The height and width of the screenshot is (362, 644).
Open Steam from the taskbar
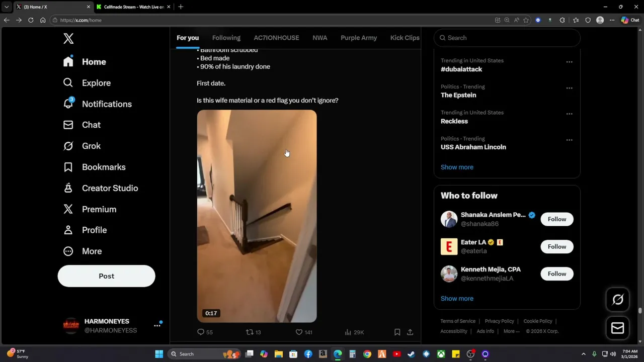click(x=411, y=354)
